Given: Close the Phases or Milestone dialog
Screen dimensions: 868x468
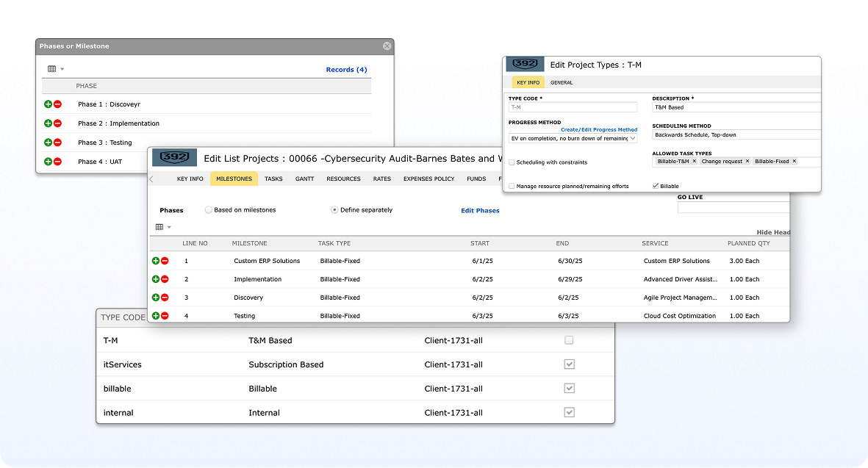Looking at the screenshot, I should 387,46.
